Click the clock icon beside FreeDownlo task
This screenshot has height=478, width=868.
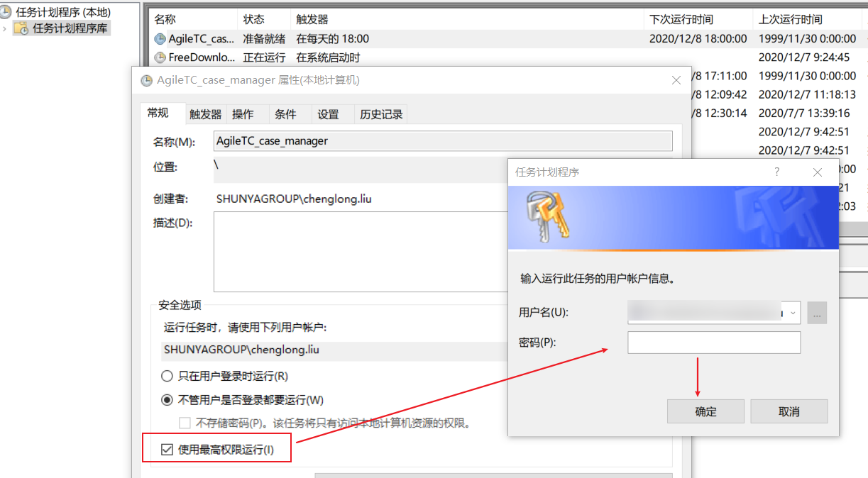(162, 58)
